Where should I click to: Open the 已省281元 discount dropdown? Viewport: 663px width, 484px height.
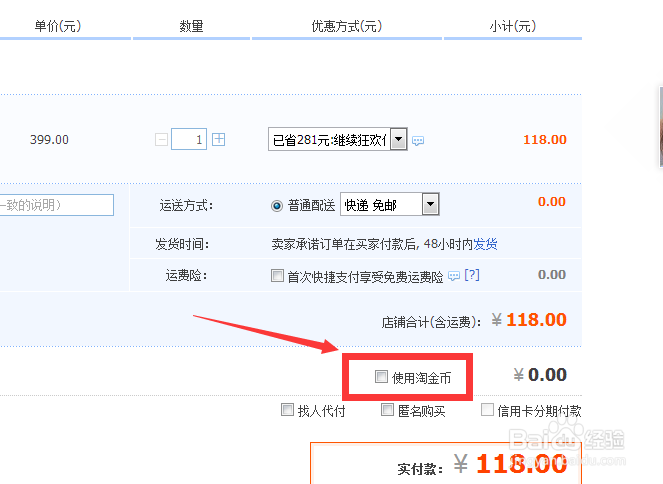pyautogui.click(x=338, y=140)
